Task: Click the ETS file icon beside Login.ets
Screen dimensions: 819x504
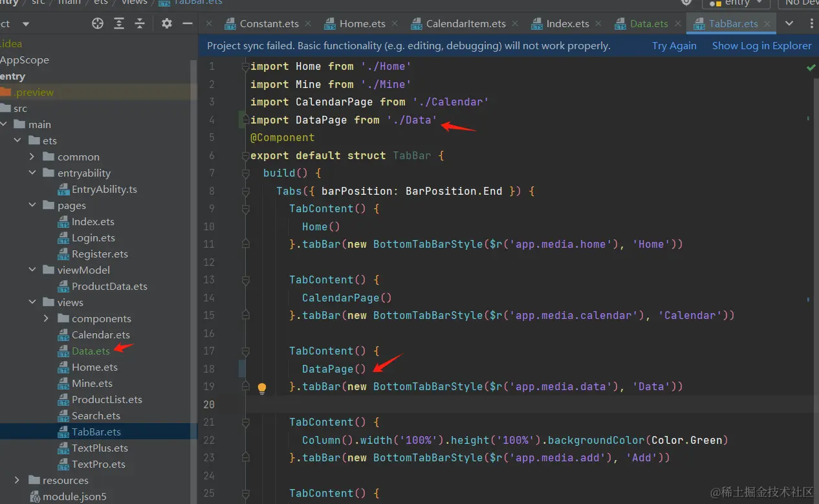Action: pyautogui.click(x=63, y=238)
